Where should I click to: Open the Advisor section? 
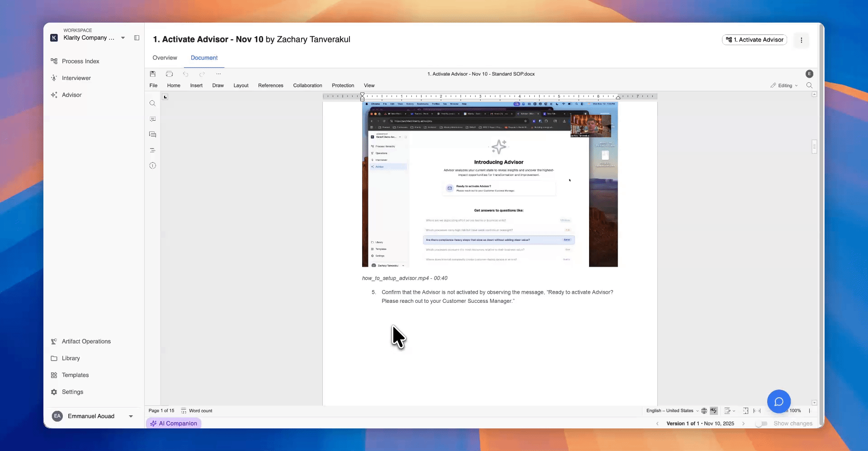[71, 95]
